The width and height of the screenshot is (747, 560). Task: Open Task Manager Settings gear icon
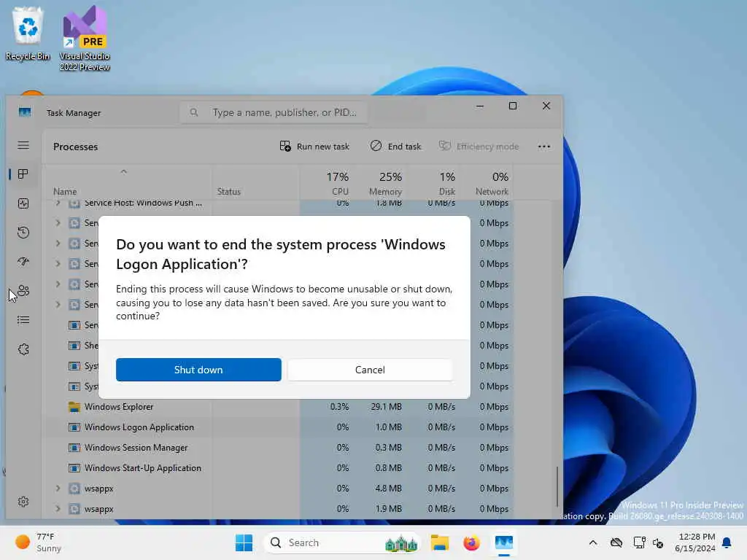(23, 502)
